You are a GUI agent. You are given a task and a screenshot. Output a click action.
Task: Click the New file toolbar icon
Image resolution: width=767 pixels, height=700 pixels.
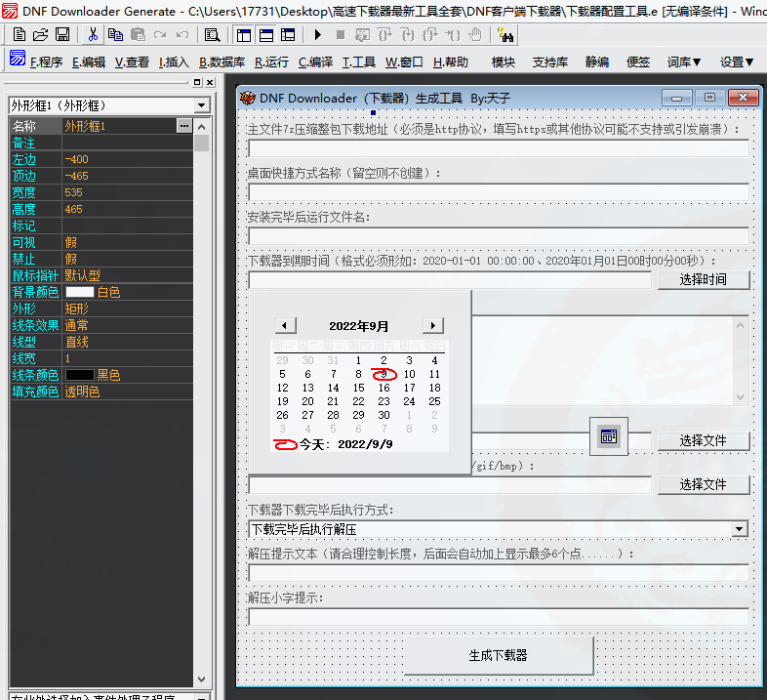[20, 35]
